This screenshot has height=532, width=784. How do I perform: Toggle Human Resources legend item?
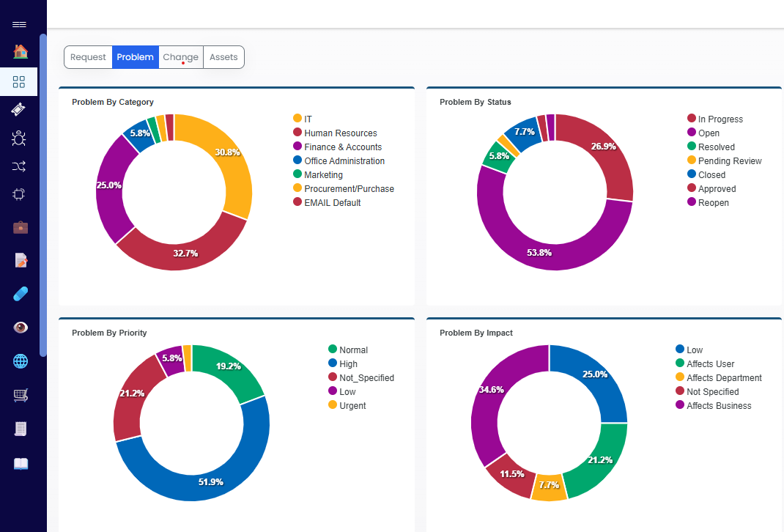335,133
